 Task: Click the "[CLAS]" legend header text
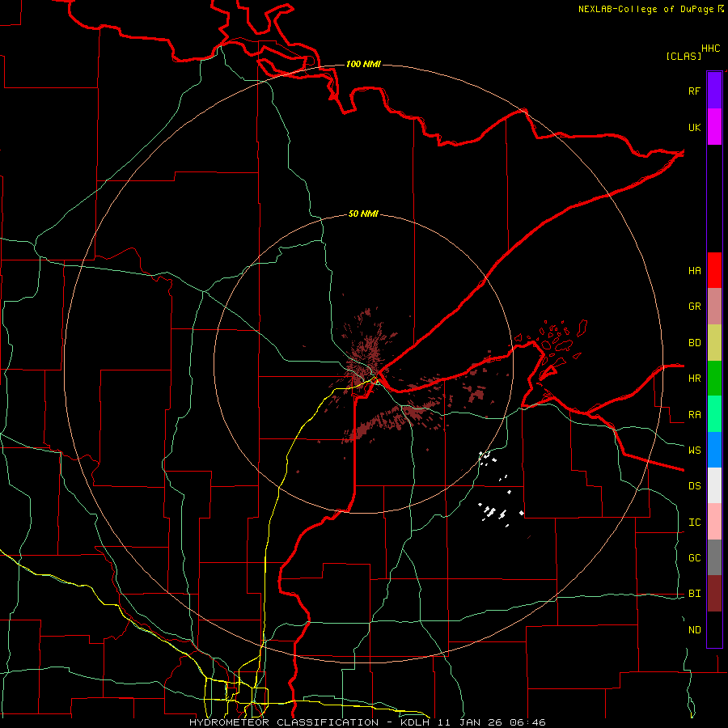(684, 56)
